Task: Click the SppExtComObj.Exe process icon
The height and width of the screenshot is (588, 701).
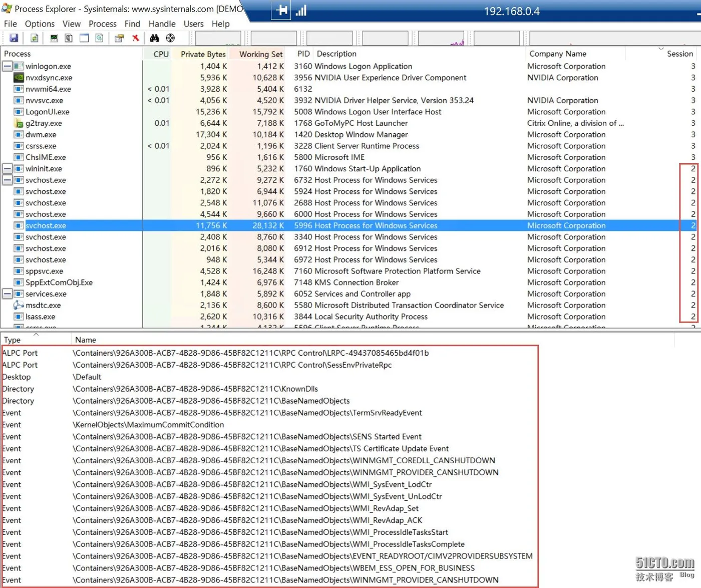Action: click(19, 282)
